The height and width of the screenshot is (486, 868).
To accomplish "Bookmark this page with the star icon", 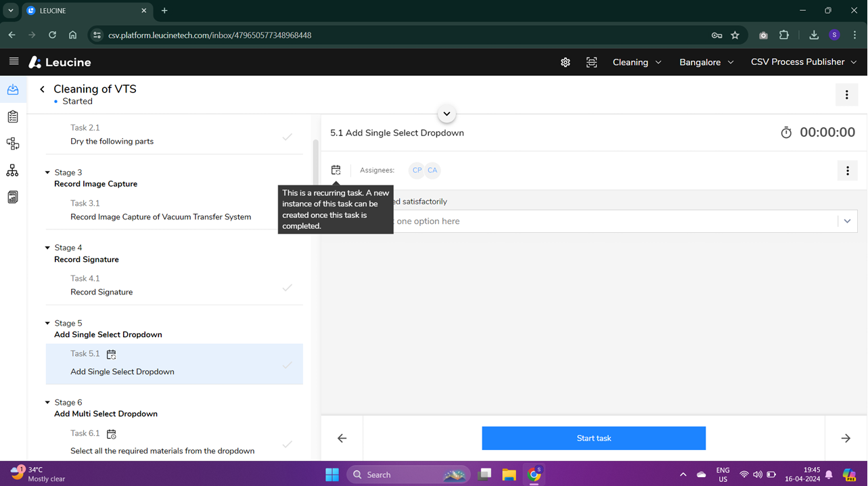I will [735, 35].
